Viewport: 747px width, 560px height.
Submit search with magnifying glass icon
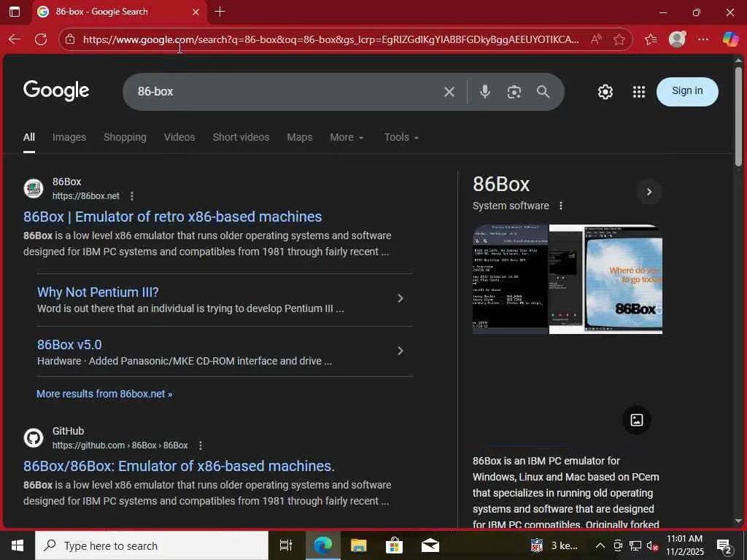coord(543,92)
